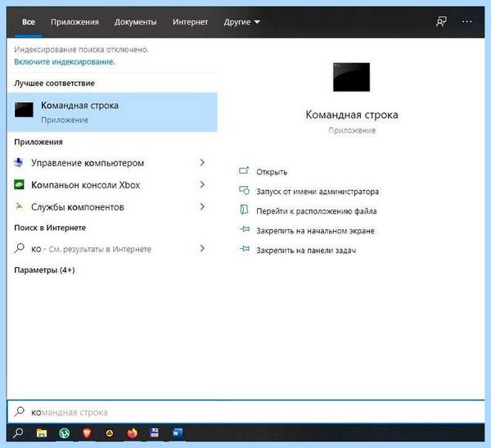
Task: Expand Управление компьютером chevron arrow
Action: 202,163
